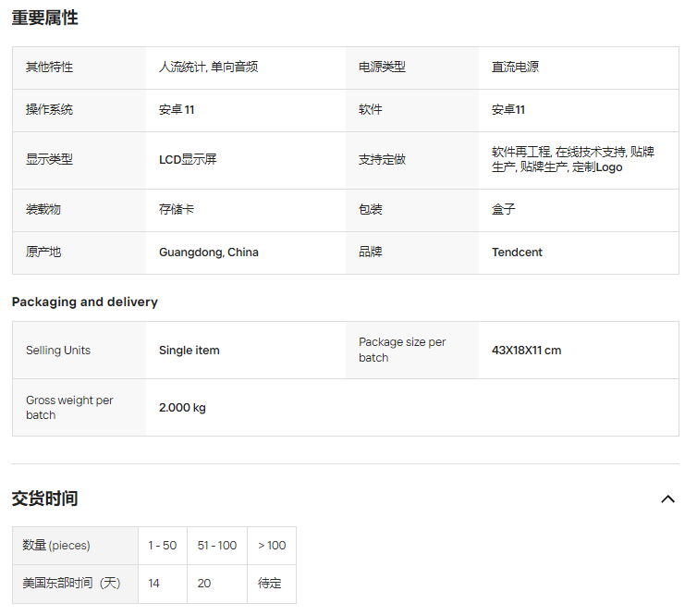The image size is (697, 616).
Task: Select the 存储卡 value
Action: [177, 209]
